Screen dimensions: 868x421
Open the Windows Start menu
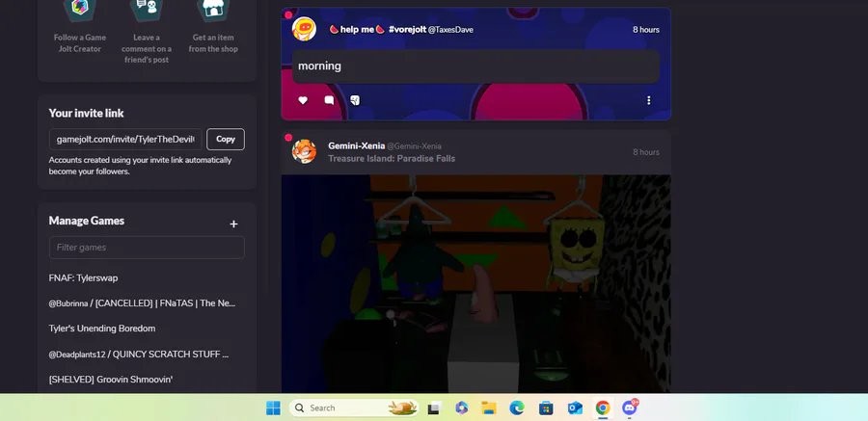pos(273,408)
